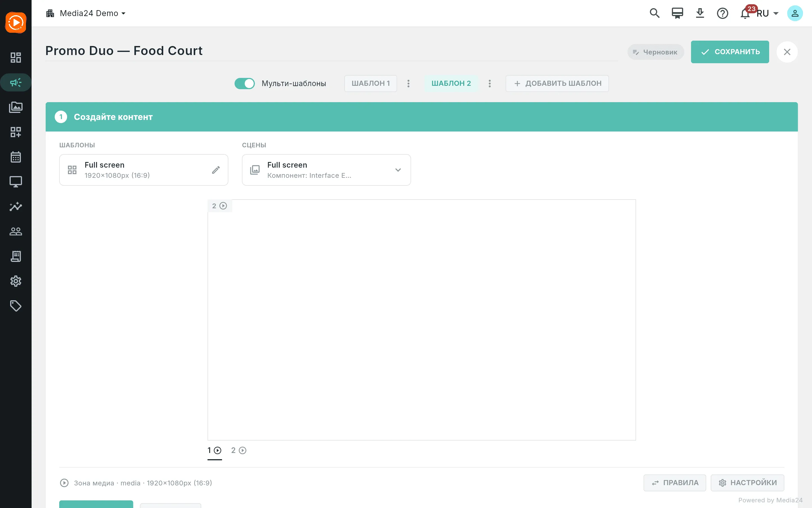Click the Зона медиа info text
The width and height of the screenshot is (812, 508).
pyautogui.click(x=143, y=483)
